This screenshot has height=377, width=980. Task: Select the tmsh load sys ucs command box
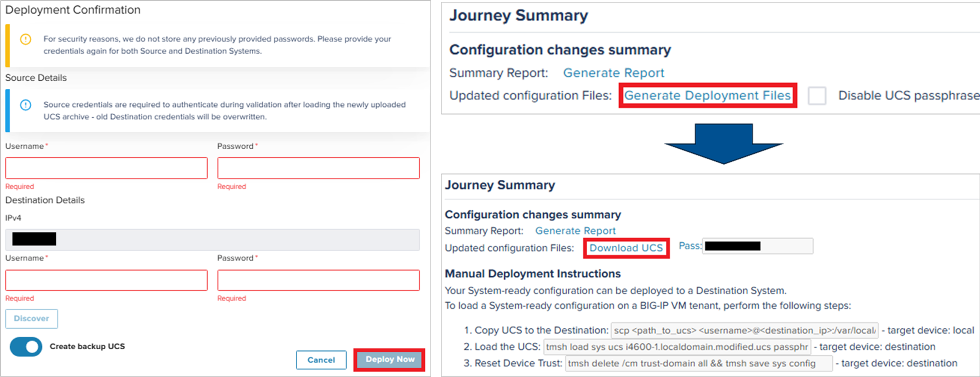point(677,347)
